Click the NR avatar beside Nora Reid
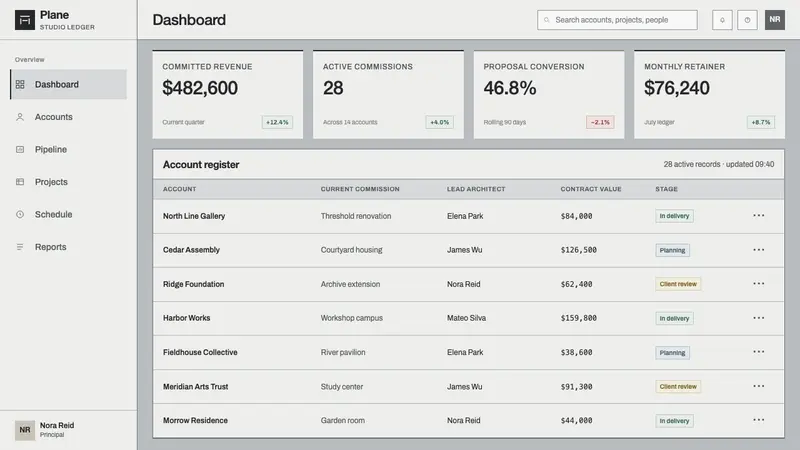The image size is (800, 450). point(24,430)
